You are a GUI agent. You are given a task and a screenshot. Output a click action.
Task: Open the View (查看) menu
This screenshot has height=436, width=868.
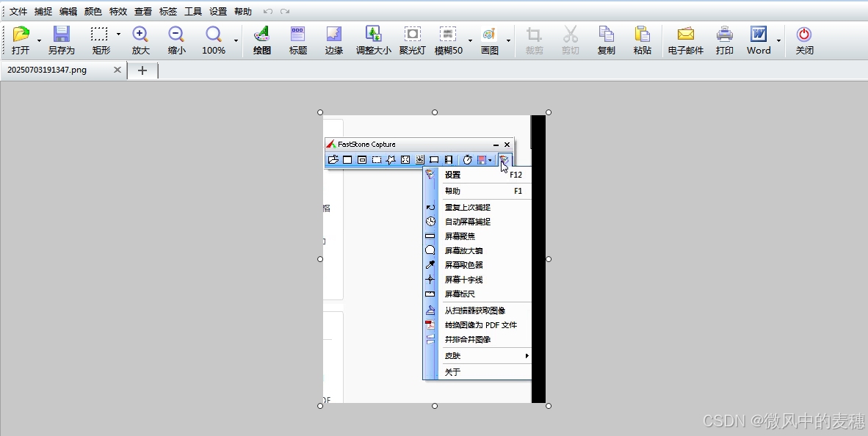pyautogui.click(x=142, y=11)
